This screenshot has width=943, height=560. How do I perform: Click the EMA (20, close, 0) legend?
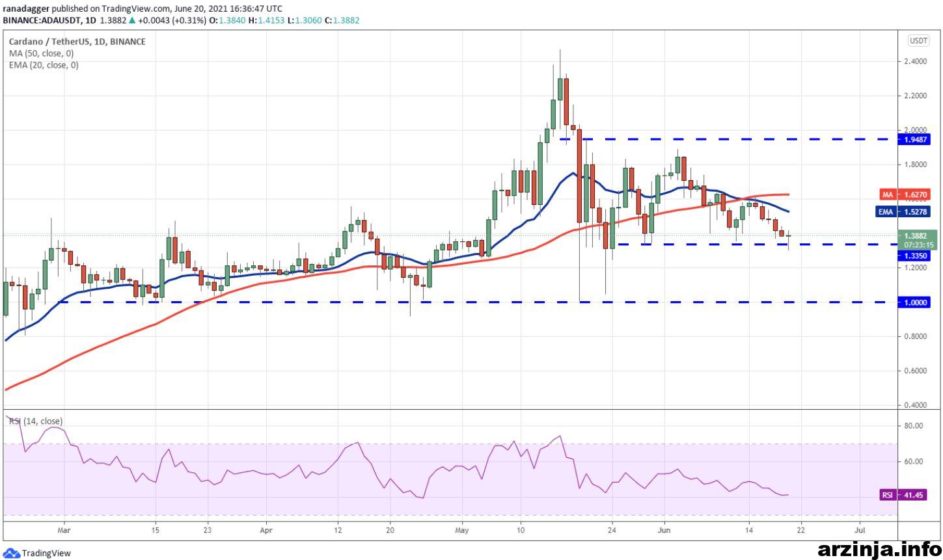tap(44, 65)
